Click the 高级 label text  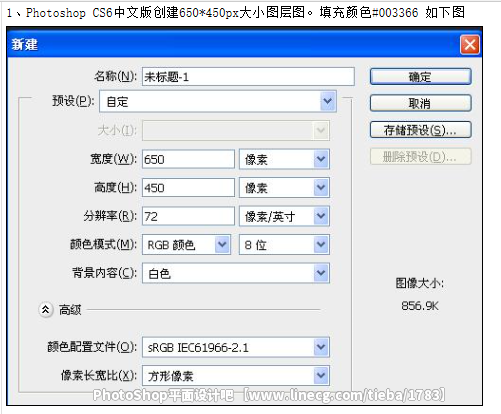point(70,310)
